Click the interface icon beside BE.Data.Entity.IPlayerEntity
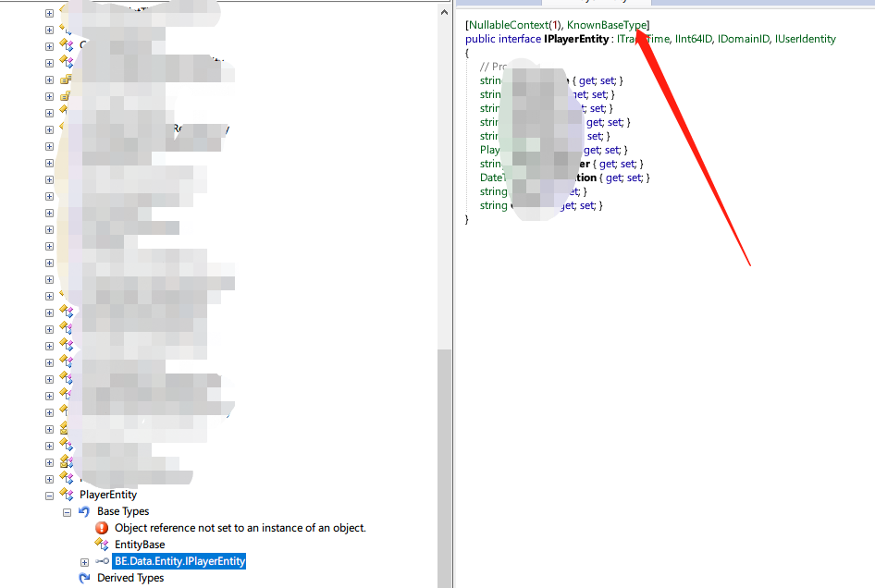Image resolution: width=875 pixels, height=588 pixels. 101,561
